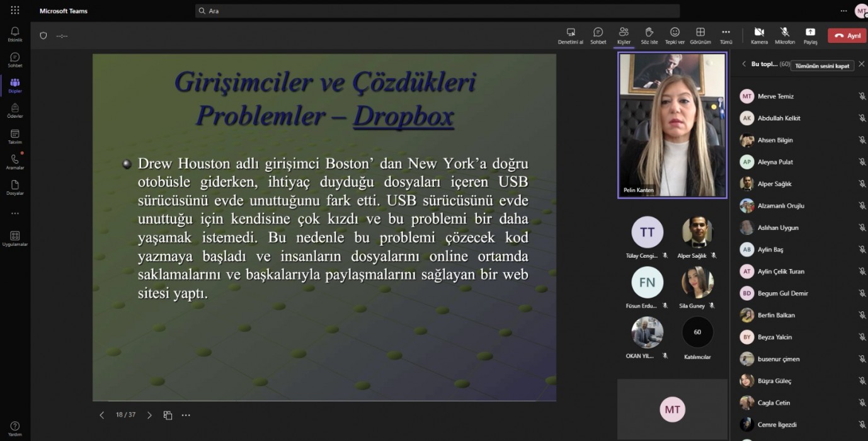Click Büşra Güleç's muted mic icon

point(862,381)
